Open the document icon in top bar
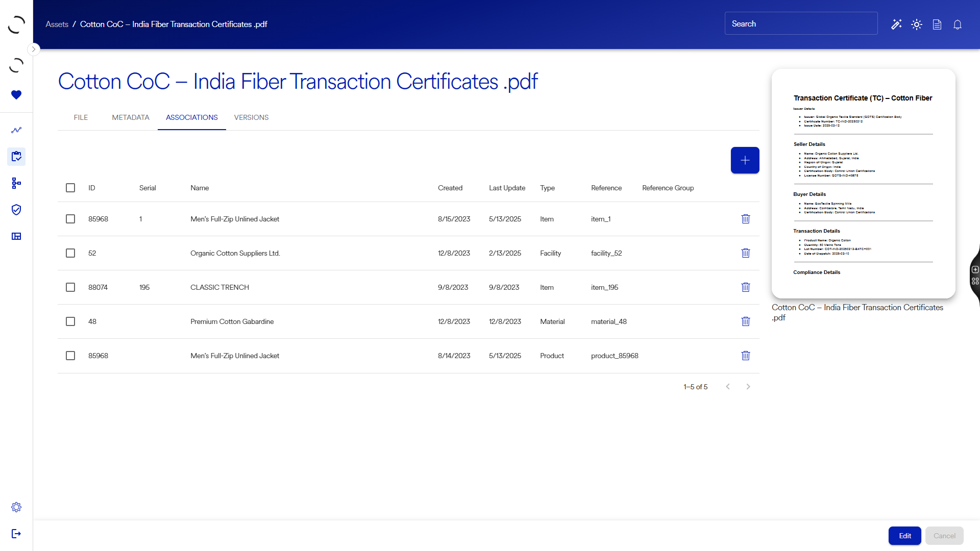 [x=937, y=24]
